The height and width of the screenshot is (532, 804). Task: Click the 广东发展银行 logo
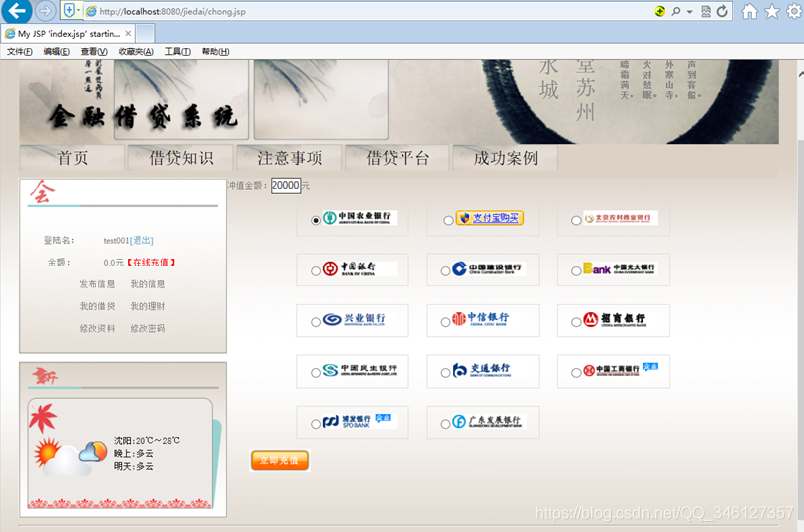point(489,421)
